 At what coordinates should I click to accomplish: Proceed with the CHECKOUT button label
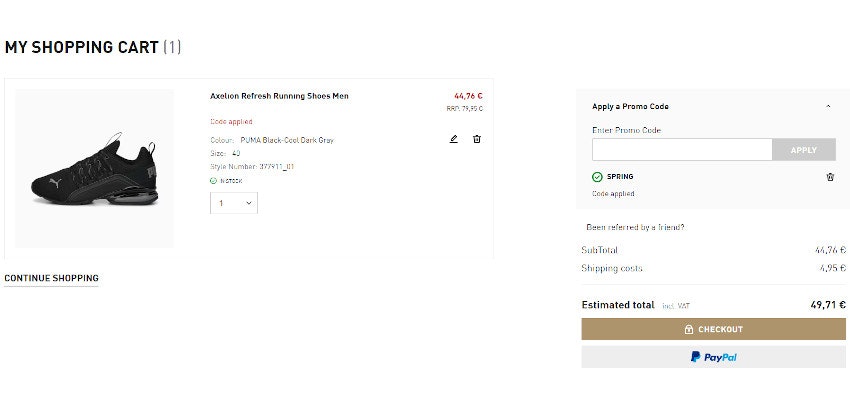tap(720, 329)
